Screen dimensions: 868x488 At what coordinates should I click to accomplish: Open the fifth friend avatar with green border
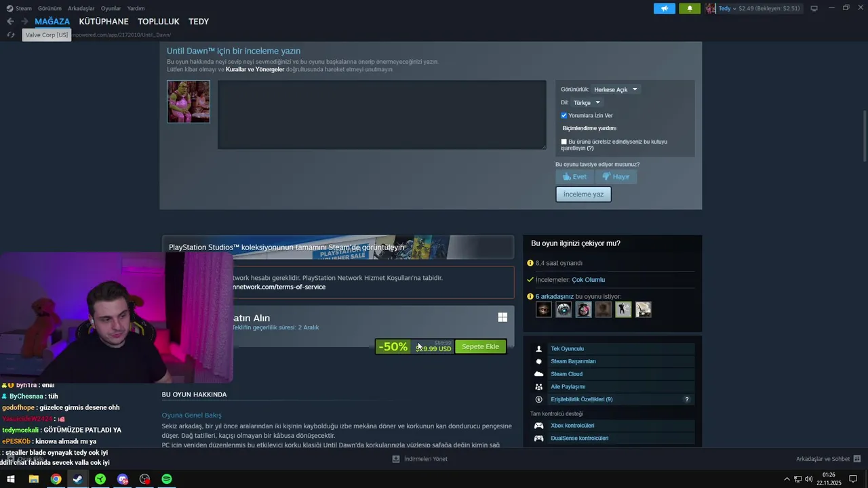click(x=623, y=310)
